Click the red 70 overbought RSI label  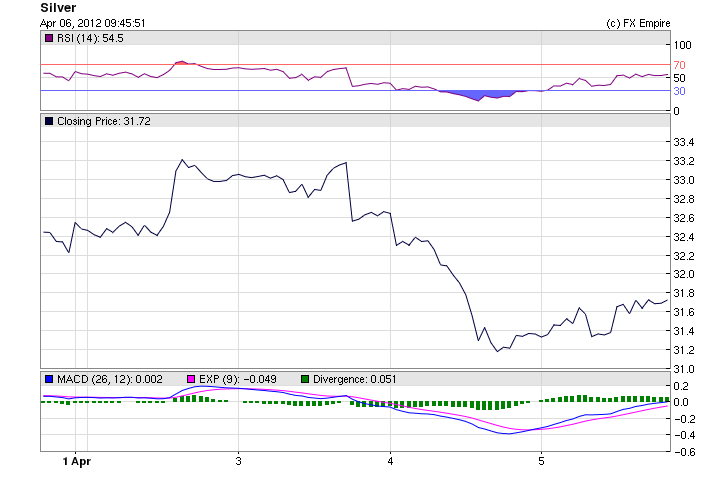(677, 65)
